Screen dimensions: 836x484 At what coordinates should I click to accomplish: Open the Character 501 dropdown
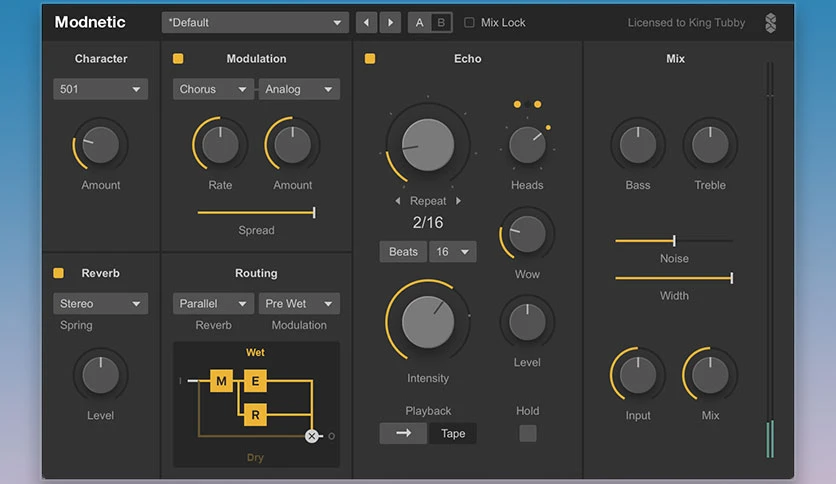(100, 89)
